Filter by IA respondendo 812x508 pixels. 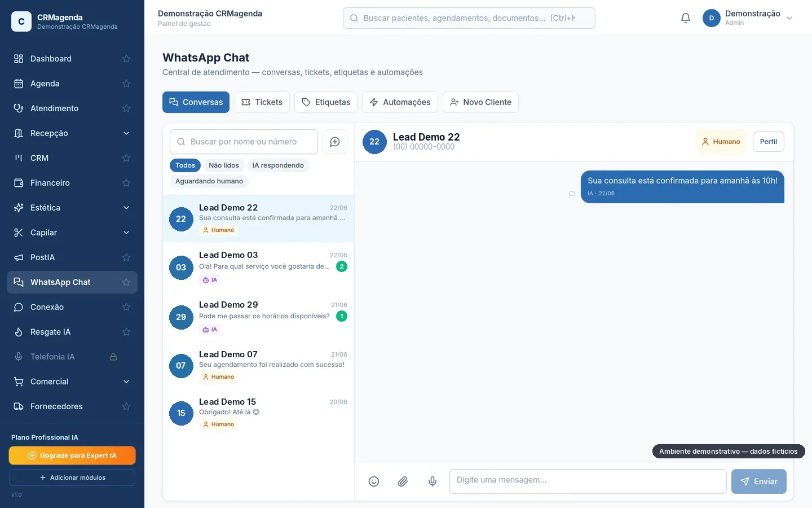click(278, 165)
